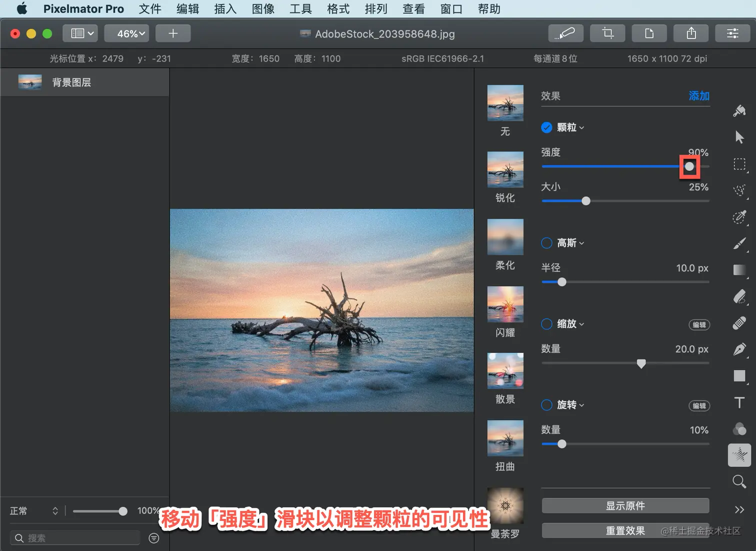Viewport: 756px width, 551px height.
Task: Open the sidebar view options dropdown
Action: (80, 33)
